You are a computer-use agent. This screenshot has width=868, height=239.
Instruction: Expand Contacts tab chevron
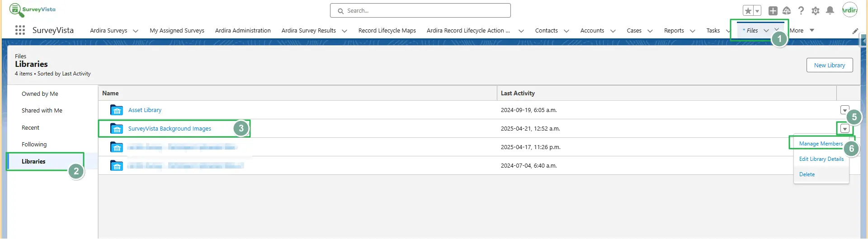click(x=566, y=31)
